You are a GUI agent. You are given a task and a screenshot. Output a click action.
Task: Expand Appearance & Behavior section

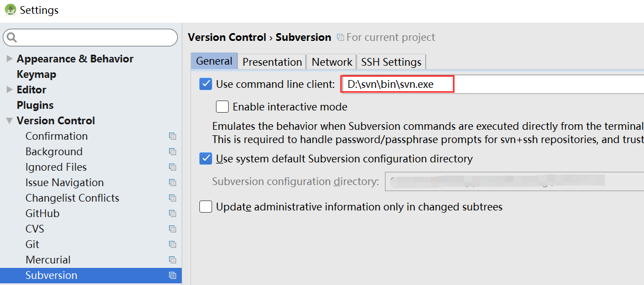(9, 59)
